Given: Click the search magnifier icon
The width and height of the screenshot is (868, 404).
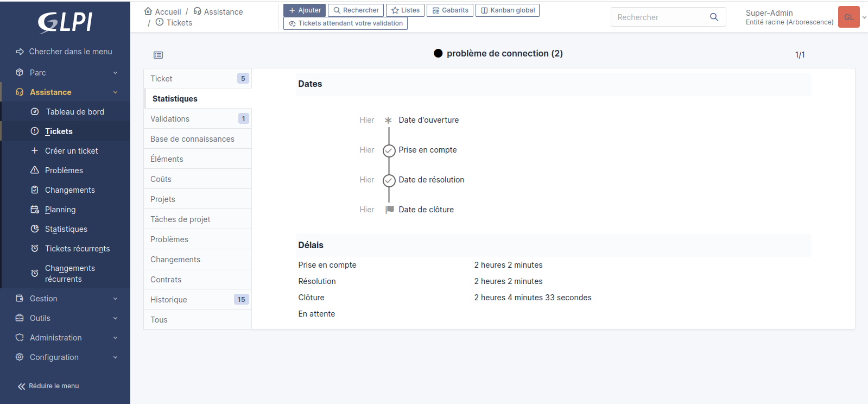Looking at the screenshot, I should click(714, 17).
